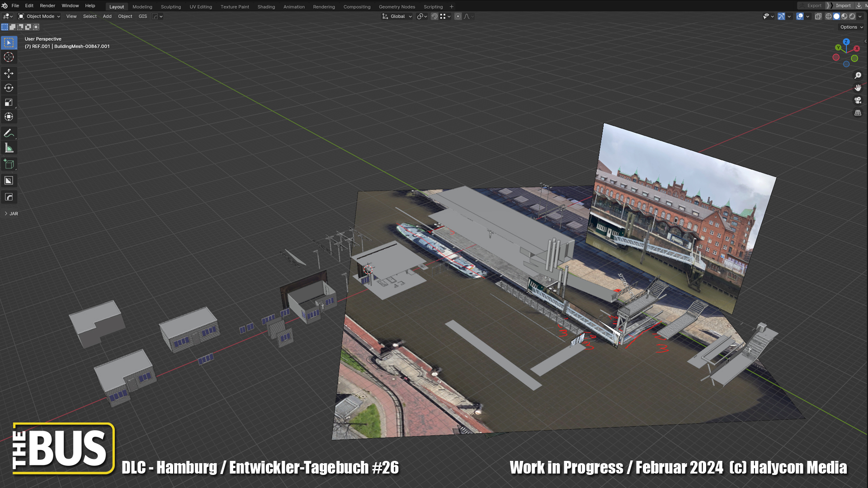
Task: Select the Rotate tool
Action: [x=9, y=88]
